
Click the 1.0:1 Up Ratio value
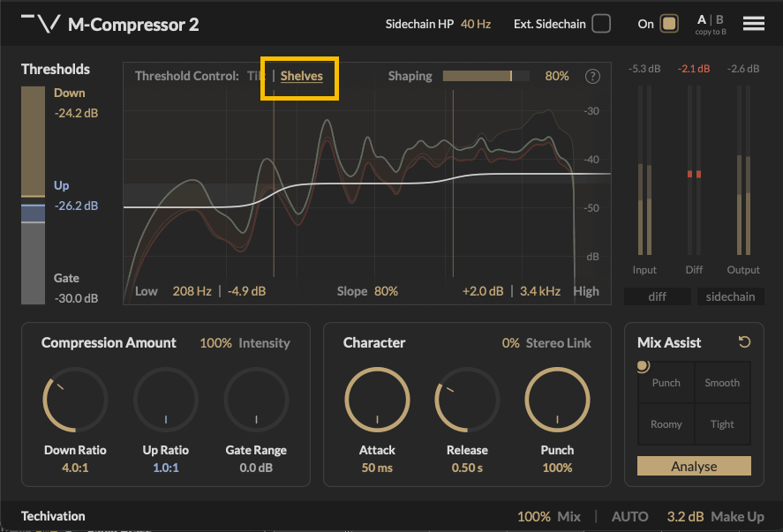tap(165, 468)
